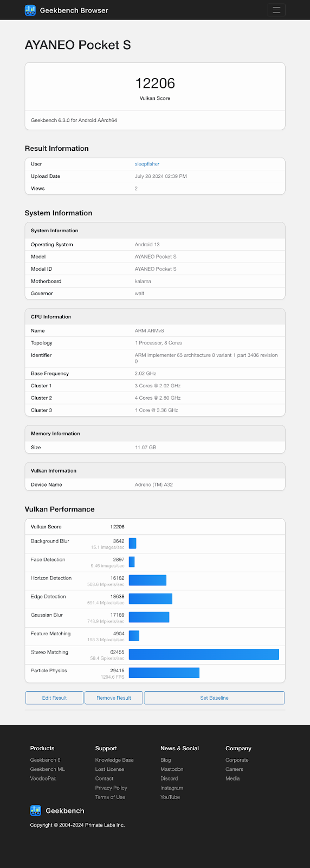Screen dimensions: 310x868
Task: Open the VoodooPad product link
Action: [43, 778]
